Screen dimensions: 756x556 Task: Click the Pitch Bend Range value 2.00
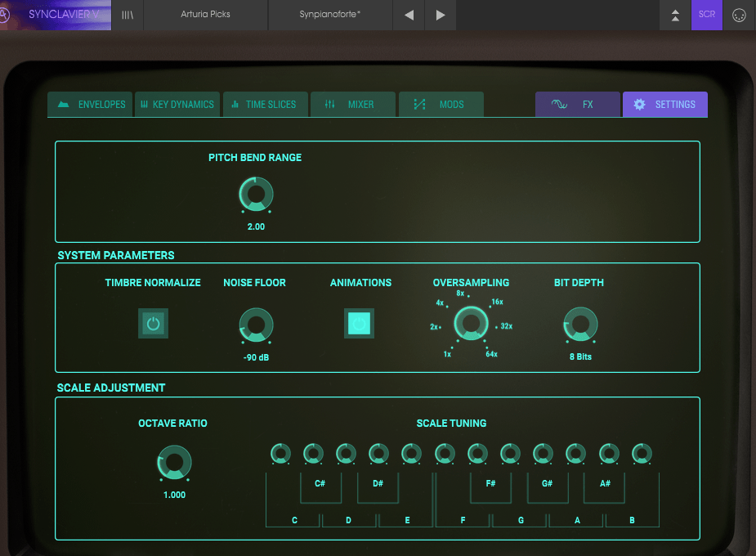pos(256,226)
